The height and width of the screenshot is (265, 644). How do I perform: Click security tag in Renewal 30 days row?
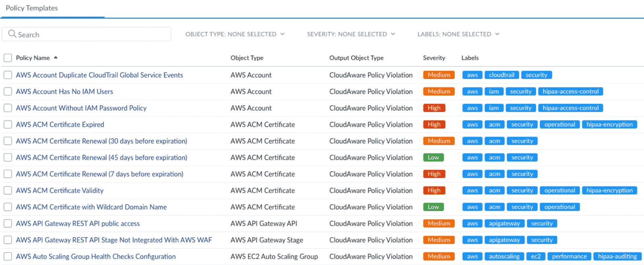(522, 141)
